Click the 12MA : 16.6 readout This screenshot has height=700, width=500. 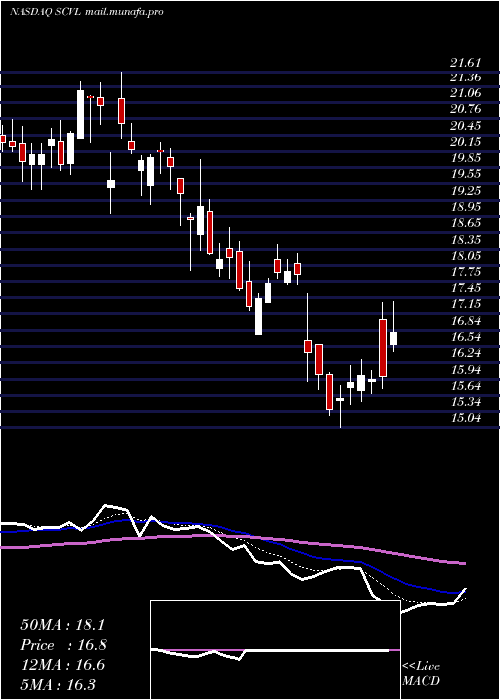tap(62, 665)
